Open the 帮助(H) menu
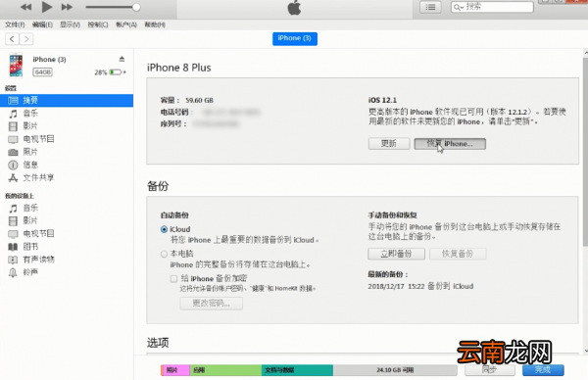588x380 pixels. click(x=155, y=24)
